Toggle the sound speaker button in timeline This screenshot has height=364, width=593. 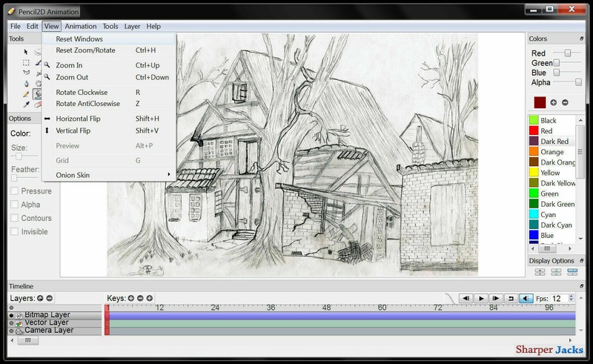[526, 299]
